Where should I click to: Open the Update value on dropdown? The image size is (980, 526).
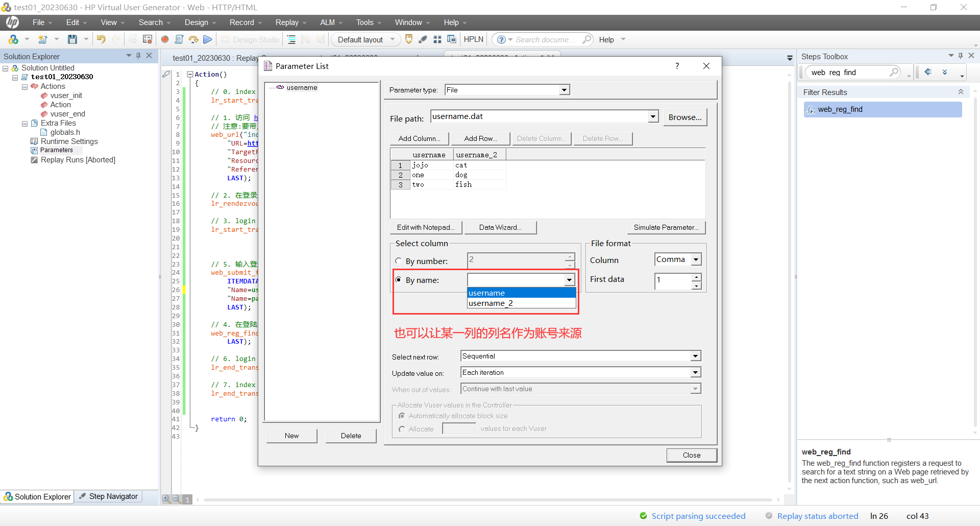(x=695, y=372)
